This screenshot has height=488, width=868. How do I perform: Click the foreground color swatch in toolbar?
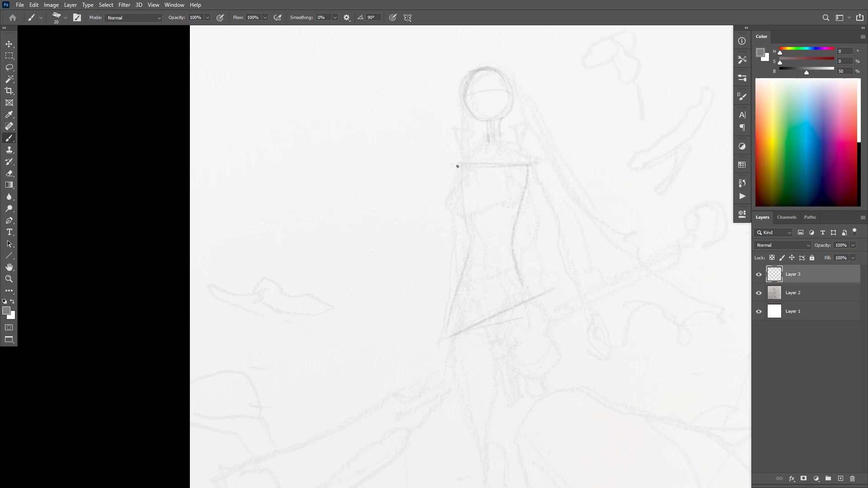(x=6, y=310)
